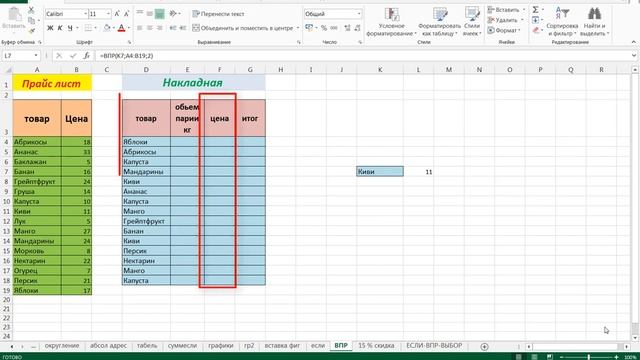
Task: Switch to the 'округление' sheet tab
Action: 62,346
